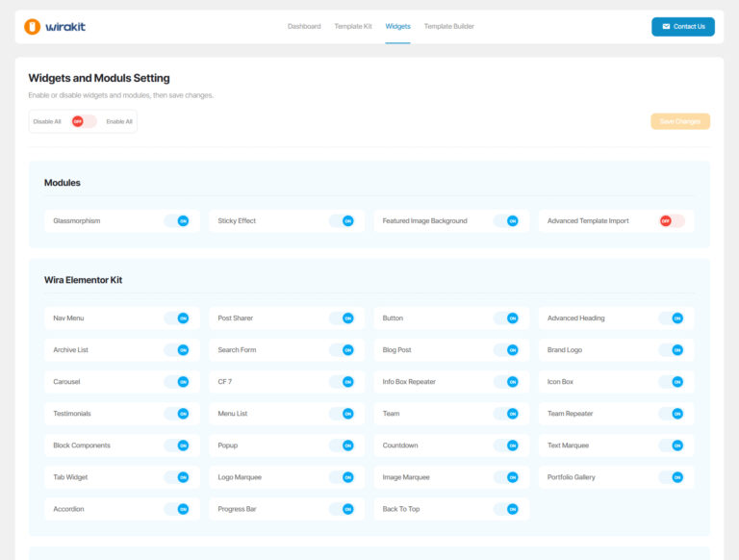The image size is (739, 560).
Task: Toggle the Search Form widget switch
Action: pos(342,350)
